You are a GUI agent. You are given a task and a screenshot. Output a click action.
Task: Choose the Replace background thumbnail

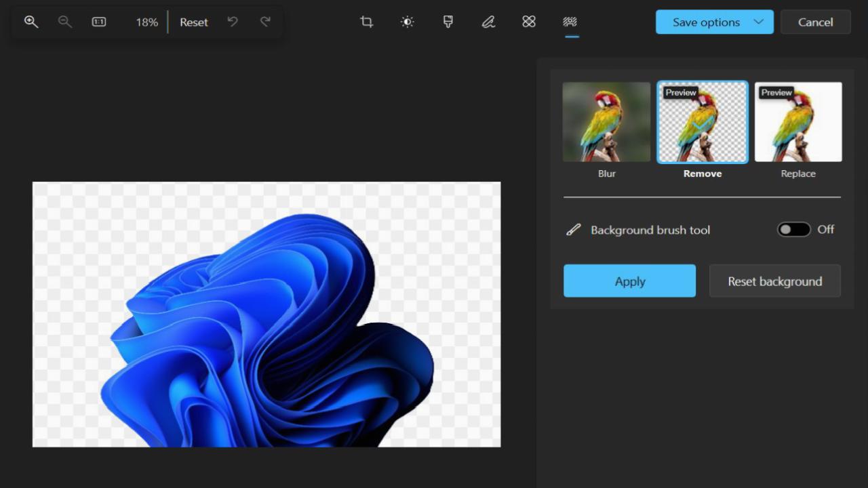pos(798,122)
